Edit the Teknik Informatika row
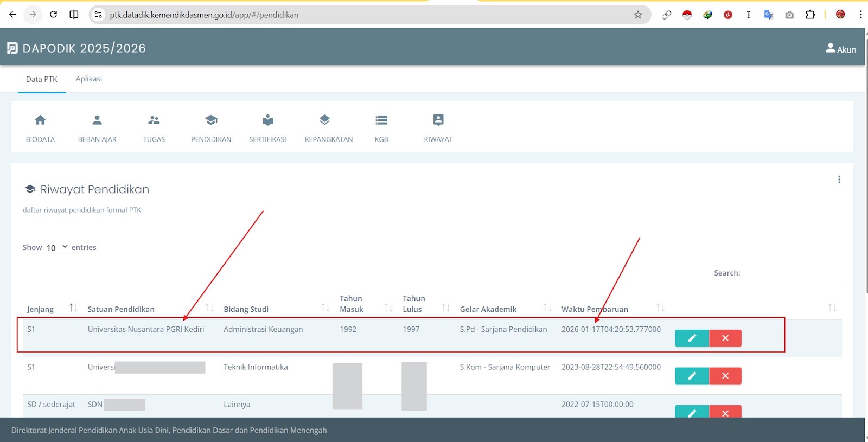 point(692,376)
